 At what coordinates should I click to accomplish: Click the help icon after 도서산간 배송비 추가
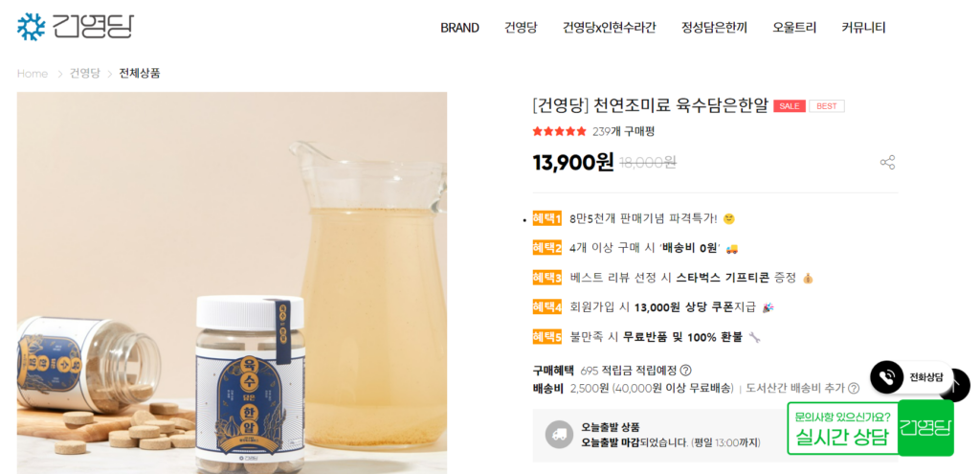click(x=854, y=389)
